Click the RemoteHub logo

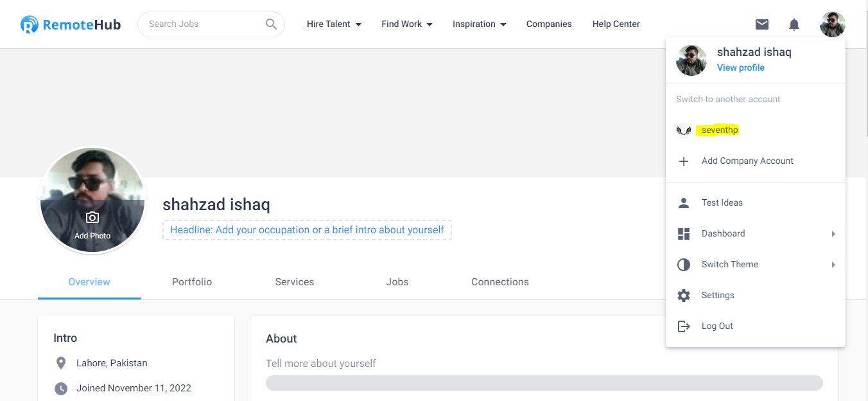coord(71,24)
